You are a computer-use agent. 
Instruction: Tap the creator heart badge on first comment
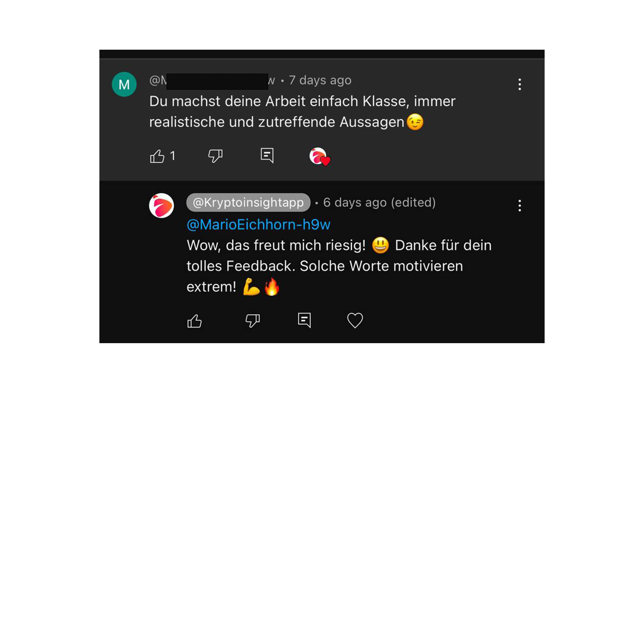tap(320, 156)
